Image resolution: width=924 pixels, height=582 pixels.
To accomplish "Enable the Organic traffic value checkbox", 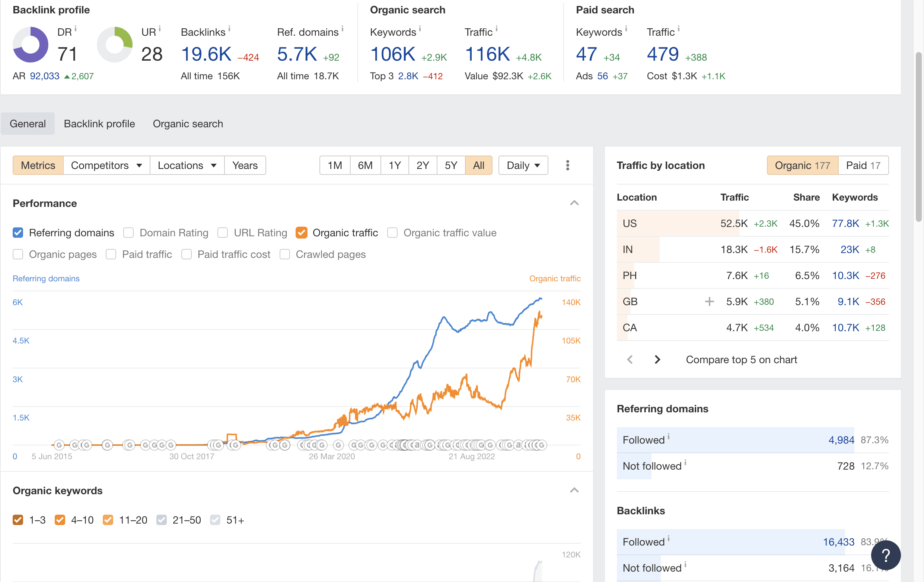I will click(x=392, y=233).
